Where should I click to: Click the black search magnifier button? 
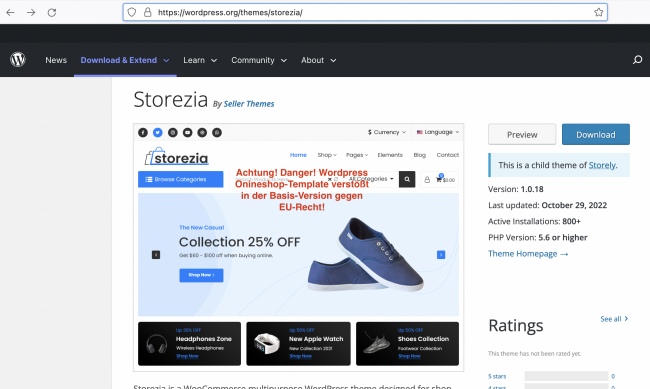pos(407,179)
